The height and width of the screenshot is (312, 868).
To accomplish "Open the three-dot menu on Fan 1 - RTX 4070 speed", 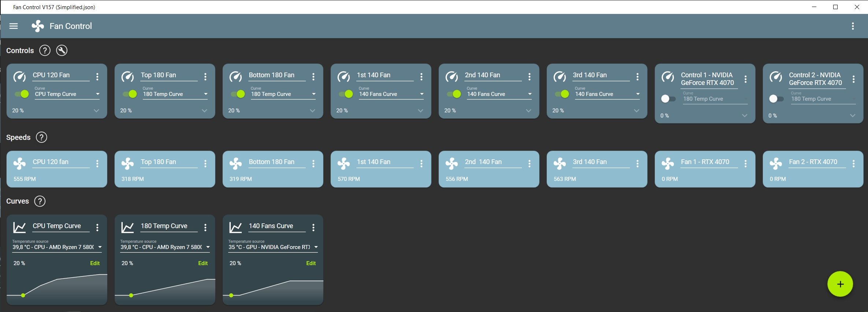I will (x=746, y=164).
